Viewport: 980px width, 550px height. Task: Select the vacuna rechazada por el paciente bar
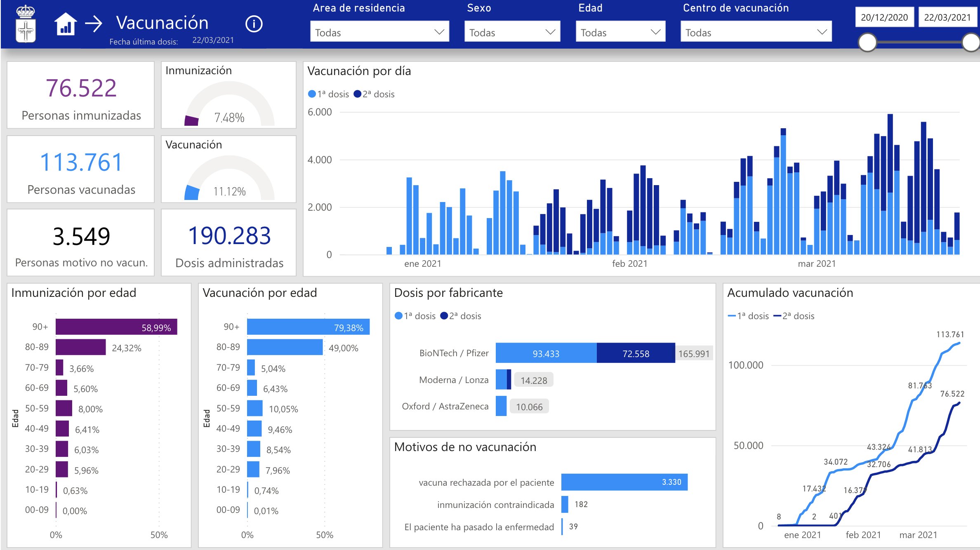click(x=624, y=482)
